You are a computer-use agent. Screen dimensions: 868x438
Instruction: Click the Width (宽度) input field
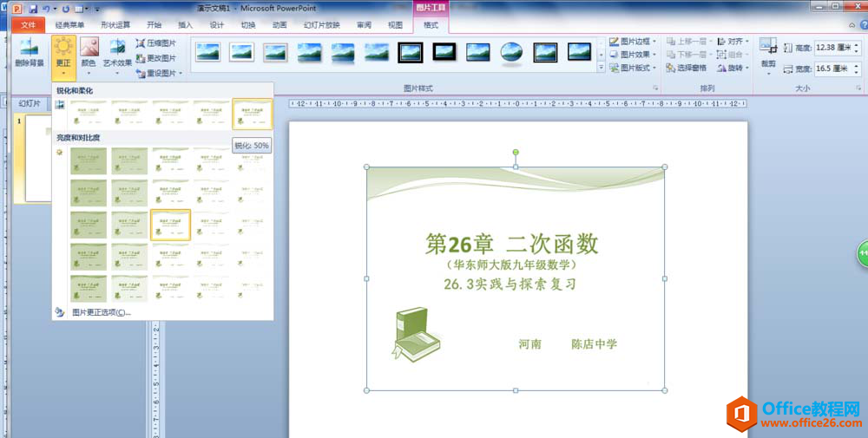[833, 69]
